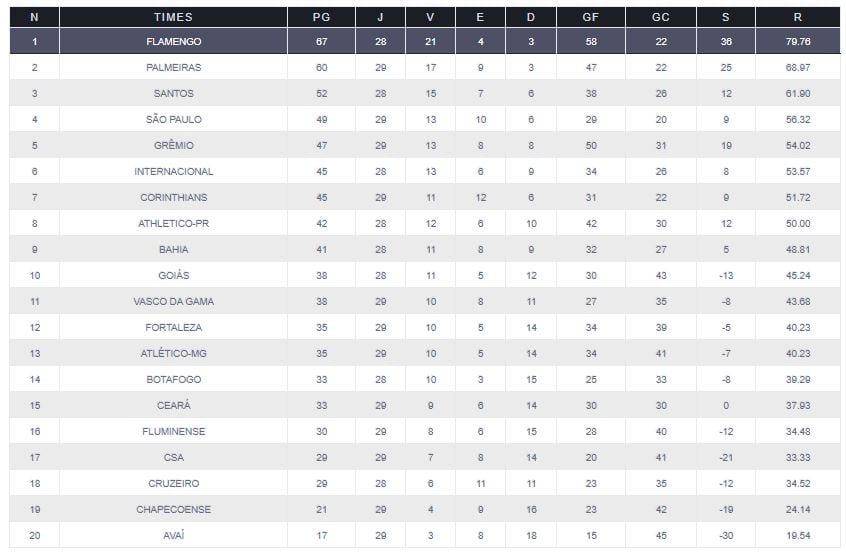Select the J games column header
Viewport: 846px width, 553px height.
[x=380, y=17]
